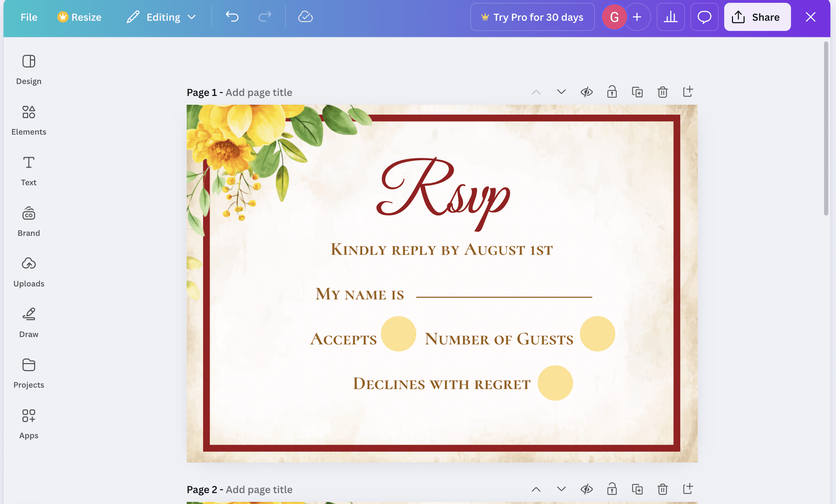This screenshot has width=836, height=504.
Task: Toggle the lock on Page 1
Action: (612, 92)
